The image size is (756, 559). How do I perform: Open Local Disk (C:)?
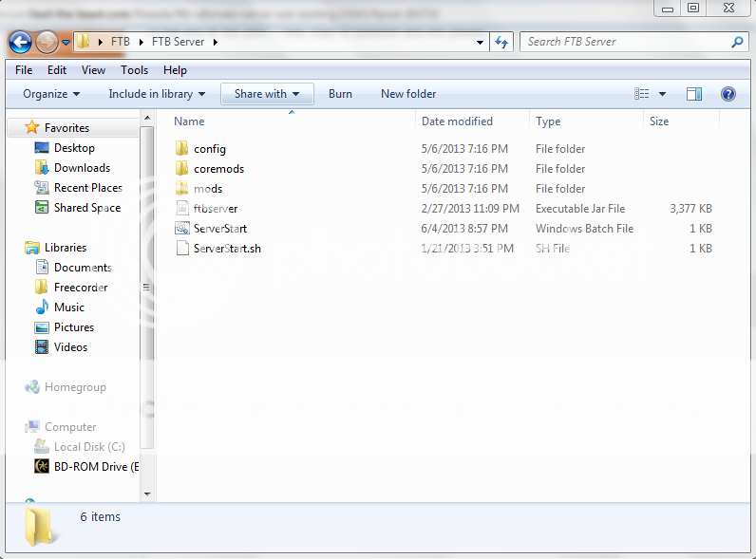(x=89, y=447)
